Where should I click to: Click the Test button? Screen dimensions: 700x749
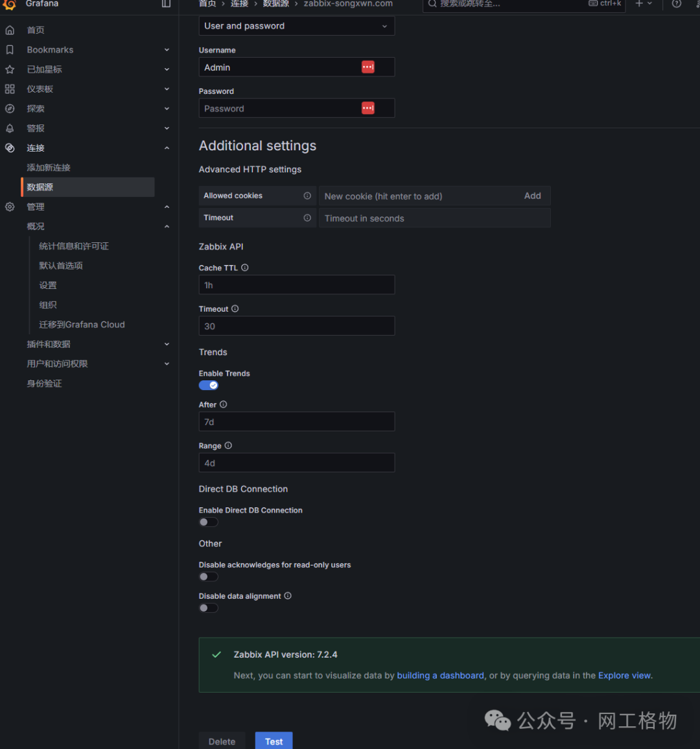pos(274,741)
